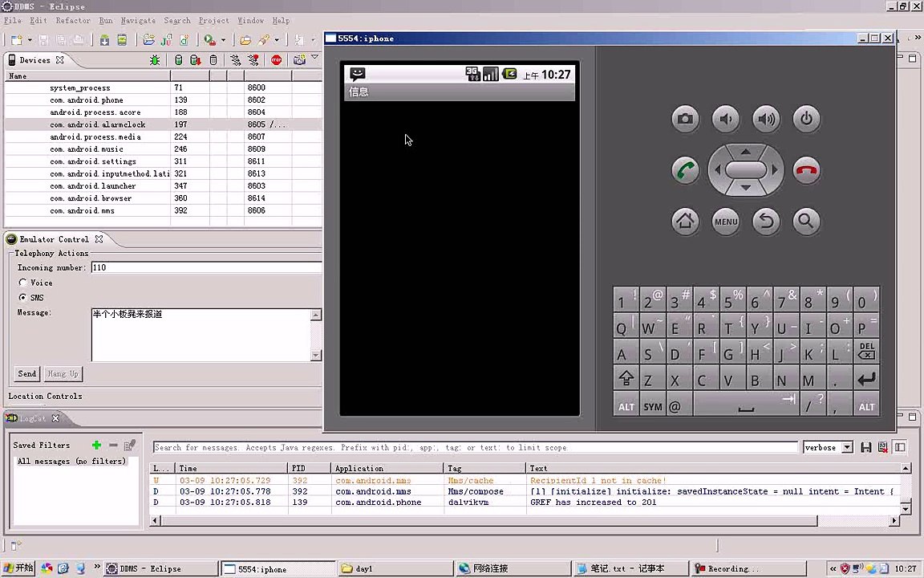The width and height of the screenshot is (924, 578).
Task: Click the New Java Package toolbar icon
Action: [148, 40]
